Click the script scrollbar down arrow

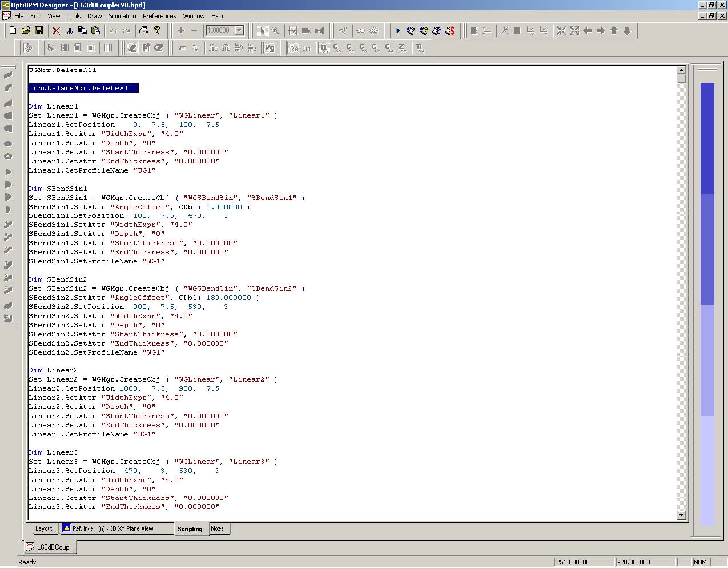(x=681, y=515)
